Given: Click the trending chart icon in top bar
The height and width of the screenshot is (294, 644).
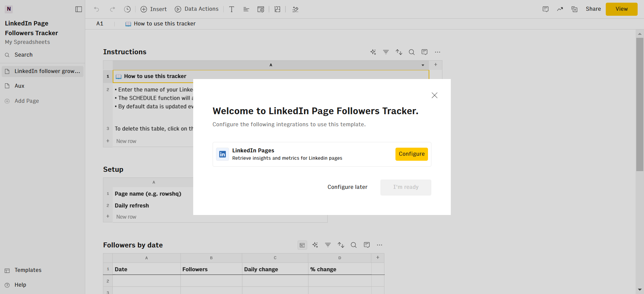Looking at the screenshot, I should click(x=560, y=9).
